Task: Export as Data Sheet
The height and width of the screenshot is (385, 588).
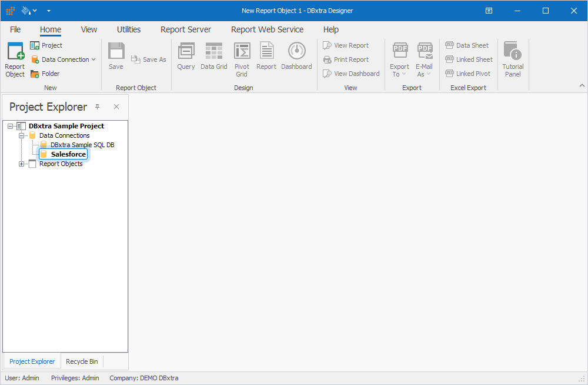Action: [x=467, y=45]
